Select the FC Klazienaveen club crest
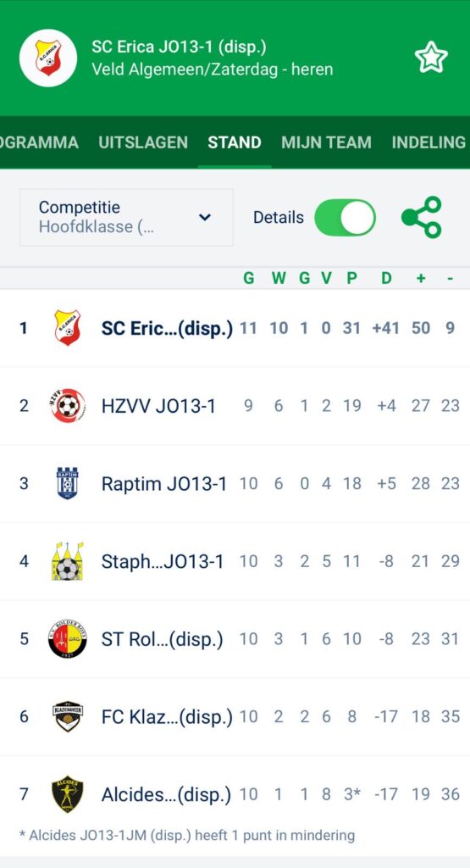 68,716
